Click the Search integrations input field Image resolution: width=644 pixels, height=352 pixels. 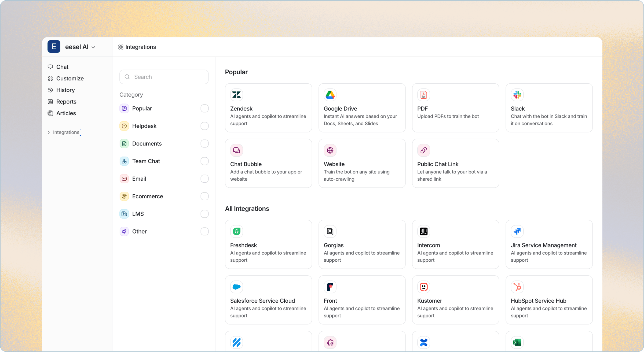click(164, 77)
